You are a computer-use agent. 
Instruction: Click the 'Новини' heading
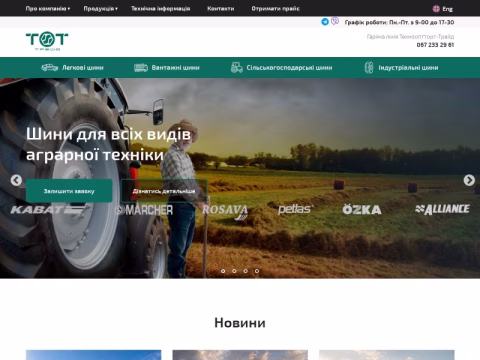[240, 323]
